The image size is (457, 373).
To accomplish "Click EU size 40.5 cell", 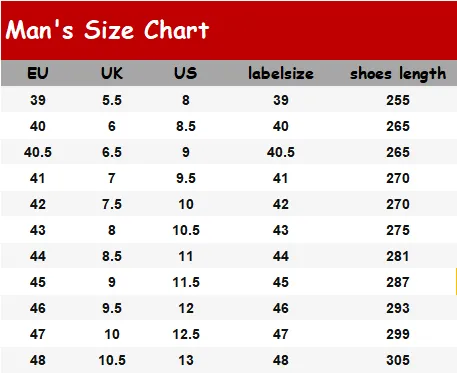I will point(38,152).
